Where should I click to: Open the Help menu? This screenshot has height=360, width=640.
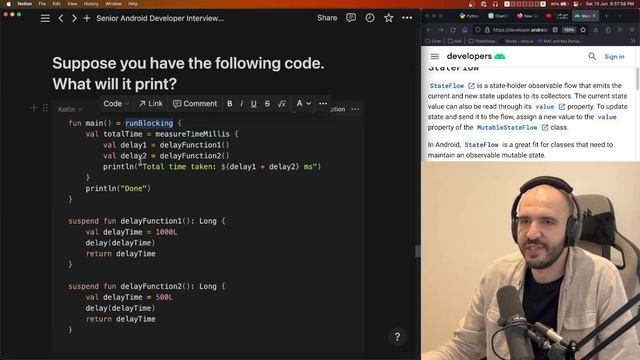pos(133,4)
